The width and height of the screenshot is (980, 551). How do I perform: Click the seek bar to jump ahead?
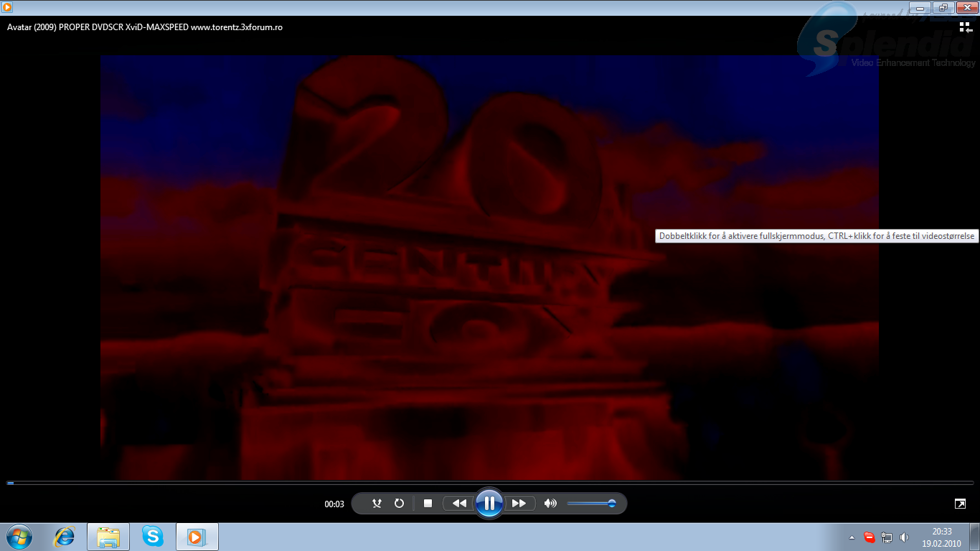490,483
